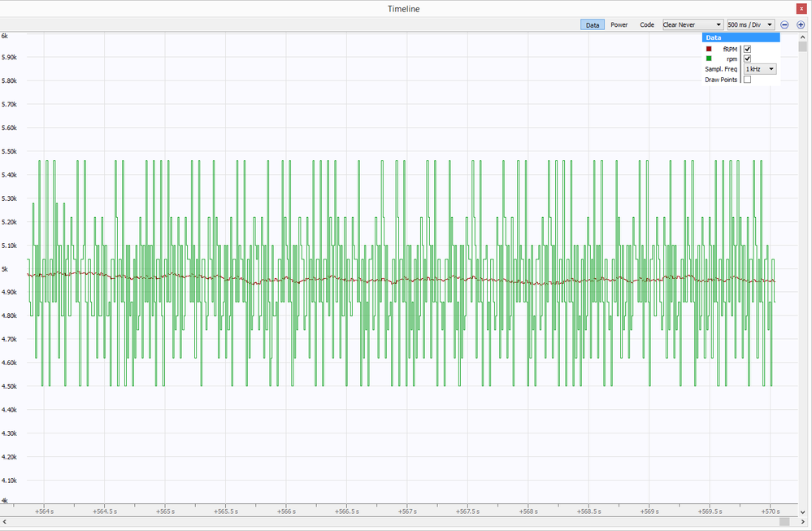
Task: Open the Sampl. Freq 1 kHz dropdown
Action: point(760,69)
